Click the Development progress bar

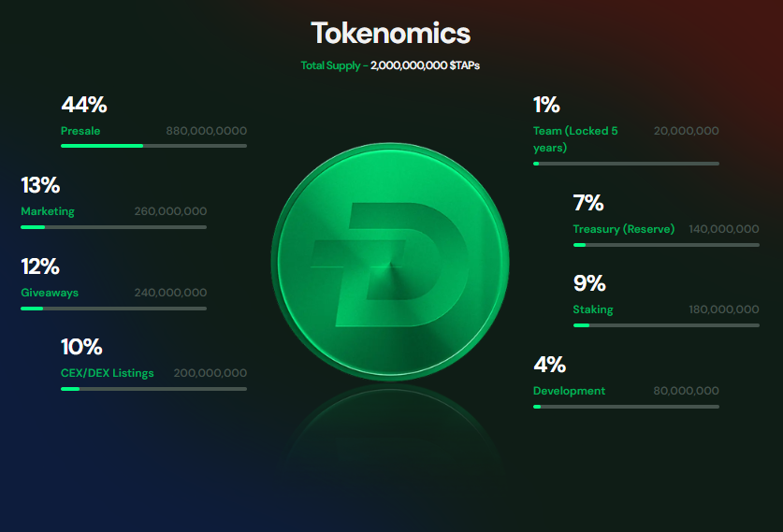[x=626, y=407]
